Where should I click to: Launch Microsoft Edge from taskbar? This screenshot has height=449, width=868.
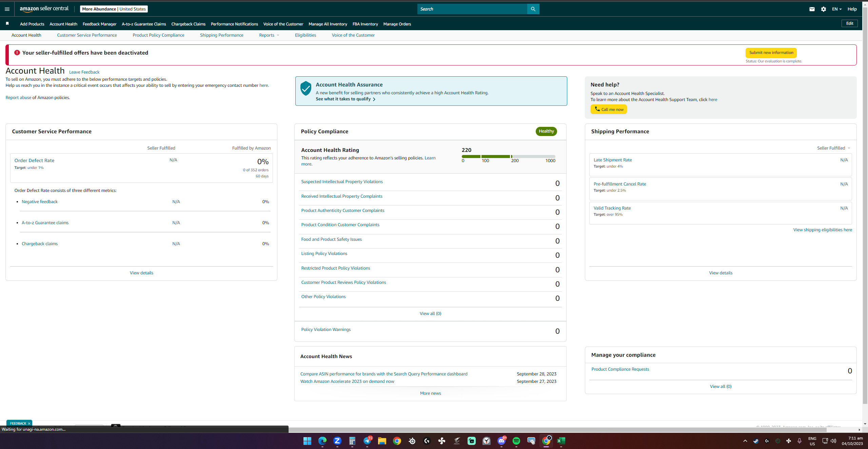pyautogui.click(x=322, y=441)
